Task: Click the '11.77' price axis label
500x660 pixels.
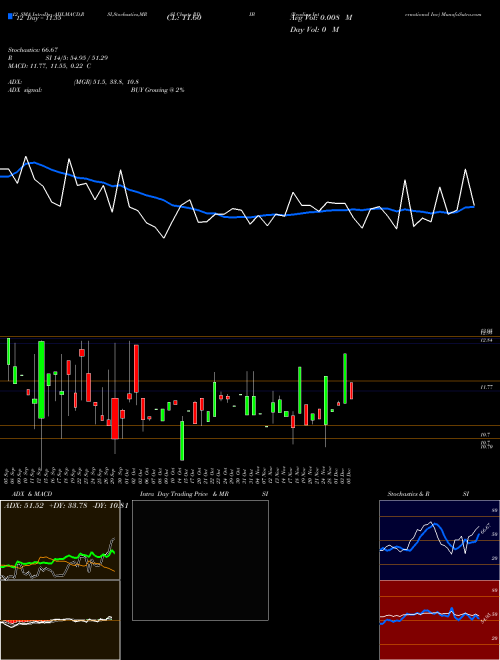Action: pos(487,387)
